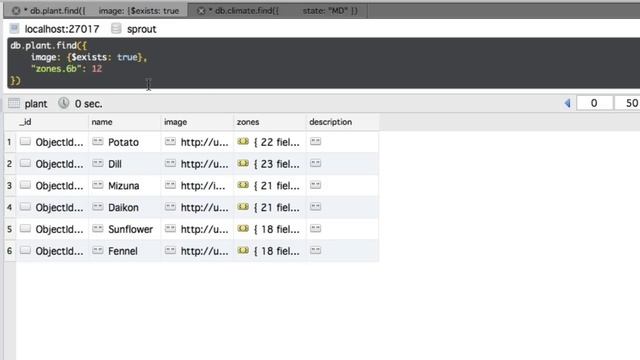
Task: Select the Mizuna name cell
Action: (124, 186)
